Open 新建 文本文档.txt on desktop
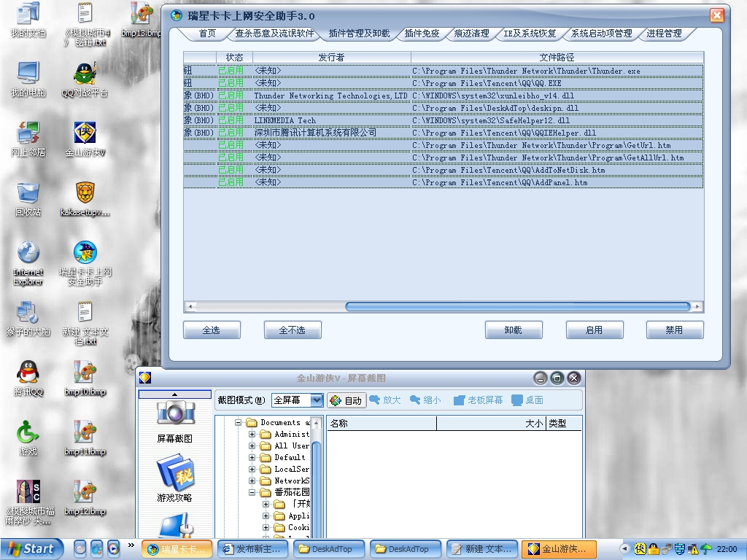 (x=85, y=323)
